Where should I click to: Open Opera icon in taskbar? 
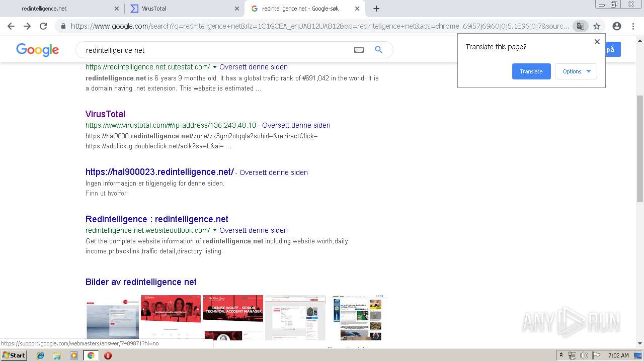tap(108, 355)
